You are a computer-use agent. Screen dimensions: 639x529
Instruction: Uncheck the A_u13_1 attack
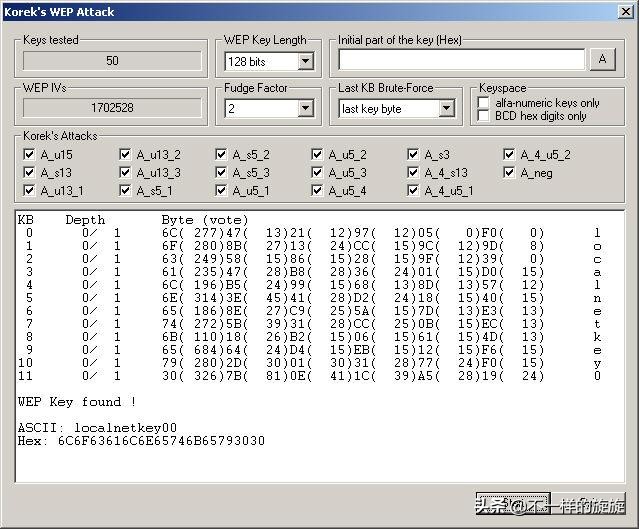(29, 190)
